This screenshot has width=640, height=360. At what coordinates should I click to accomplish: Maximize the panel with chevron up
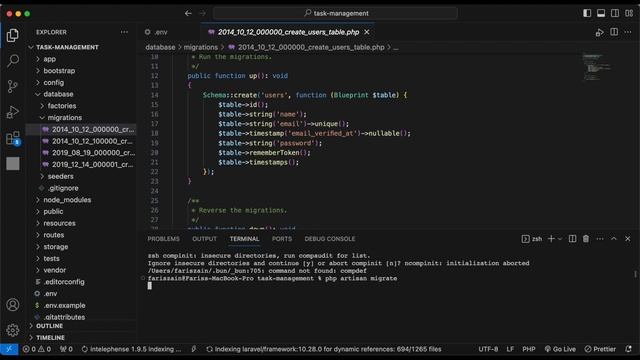point(613,239)
